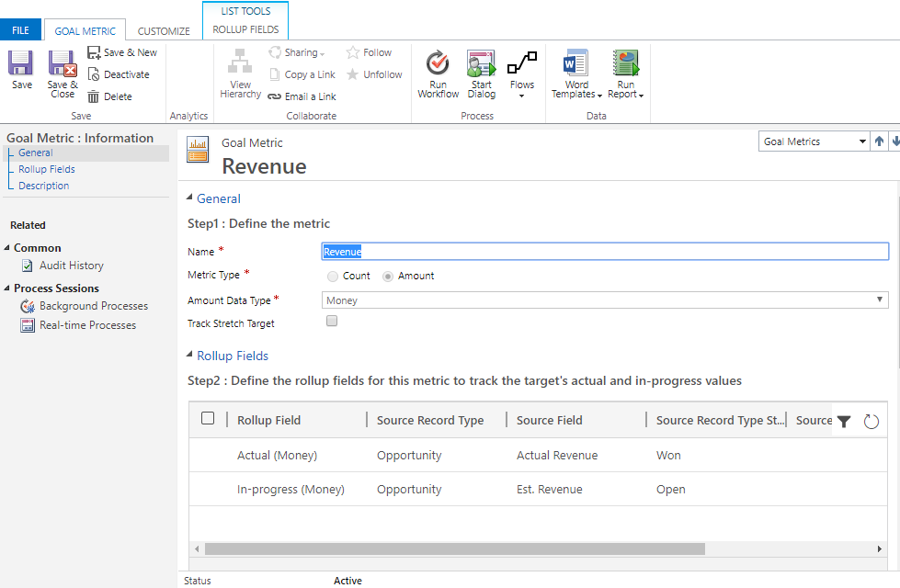The image size is (900, 588).
Task: Go to General in form navigation
Action: (36, 153)
